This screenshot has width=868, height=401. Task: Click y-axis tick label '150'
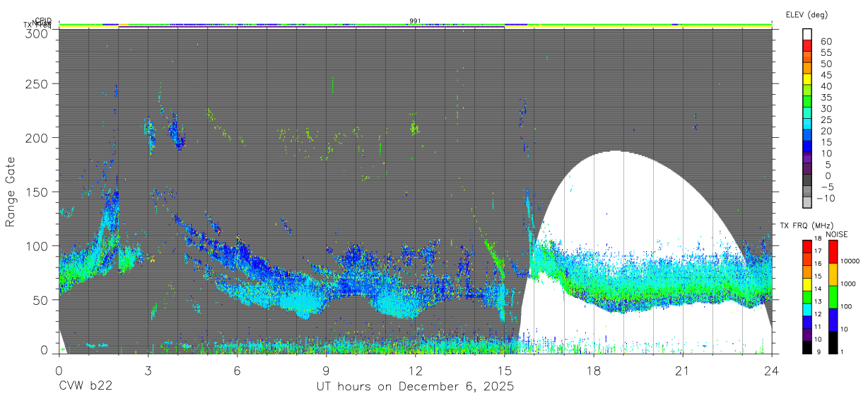(38, 192)
